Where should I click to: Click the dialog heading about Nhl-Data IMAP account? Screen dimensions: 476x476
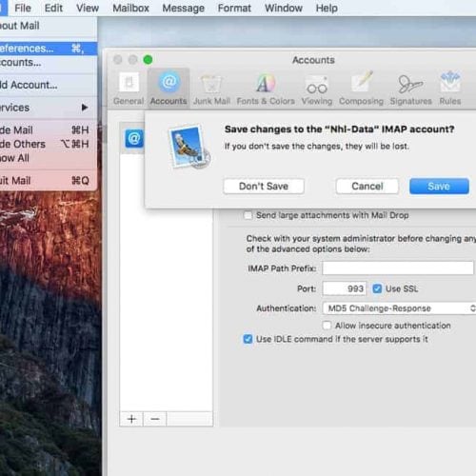[339, 129]
